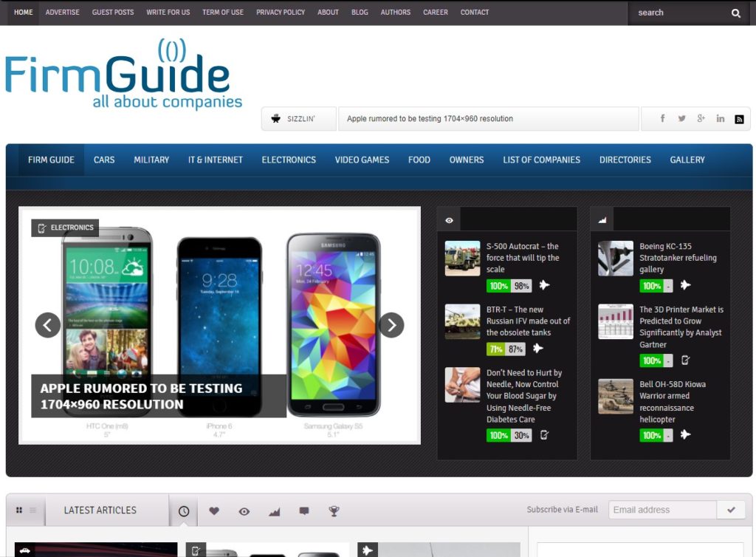756x557 pixels.
Task: Open About page
Action: click(328, 12)
